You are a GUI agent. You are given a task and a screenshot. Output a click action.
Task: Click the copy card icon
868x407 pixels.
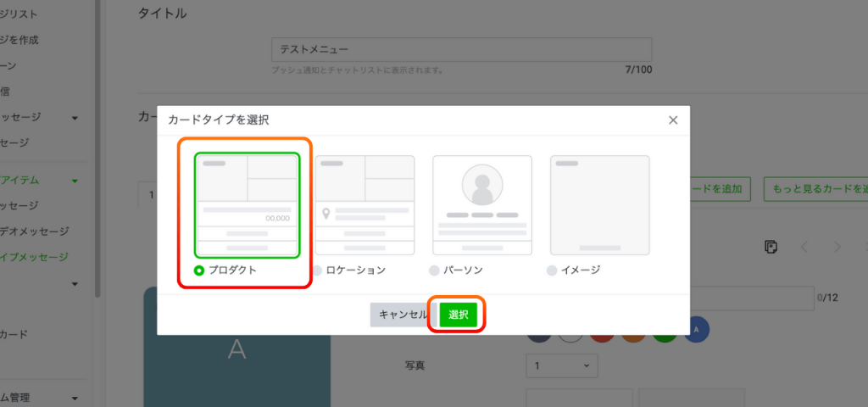[771, 247]
